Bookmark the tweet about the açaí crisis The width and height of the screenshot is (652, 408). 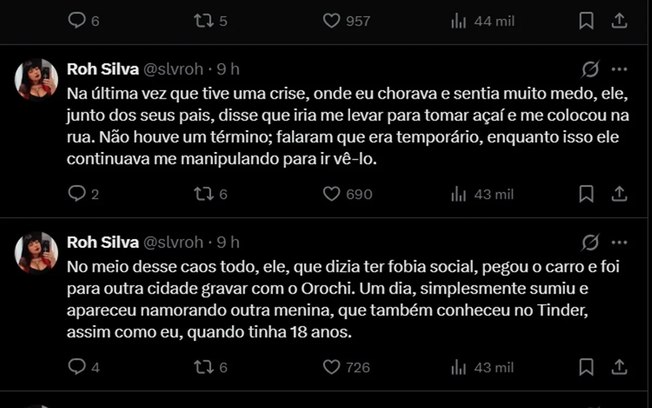coord(587,194)
